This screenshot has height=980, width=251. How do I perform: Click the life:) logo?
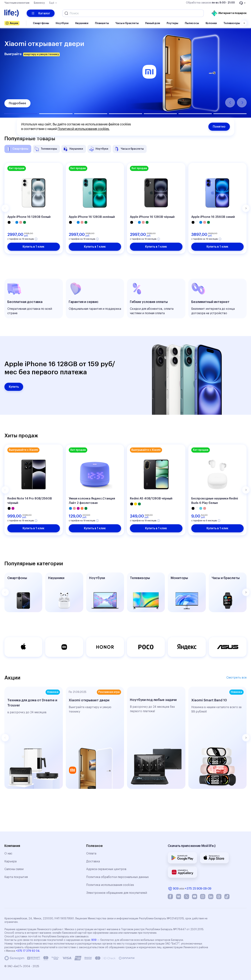(11, 13)
